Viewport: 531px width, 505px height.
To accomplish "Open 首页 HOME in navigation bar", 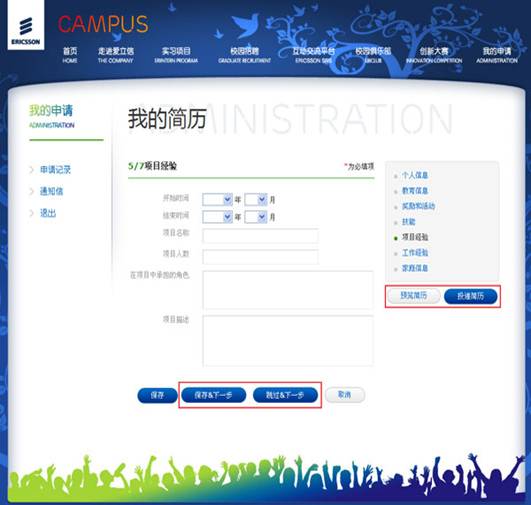I will point(70,55).
